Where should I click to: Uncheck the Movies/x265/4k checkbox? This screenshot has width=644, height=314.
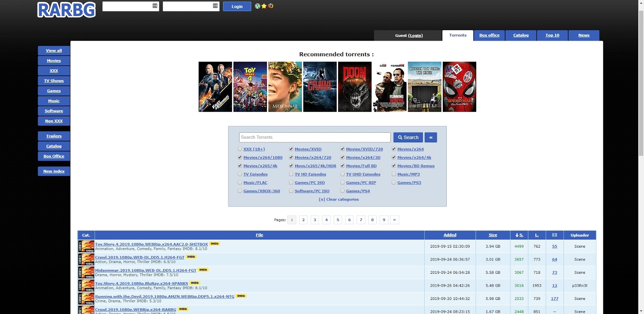240,166
